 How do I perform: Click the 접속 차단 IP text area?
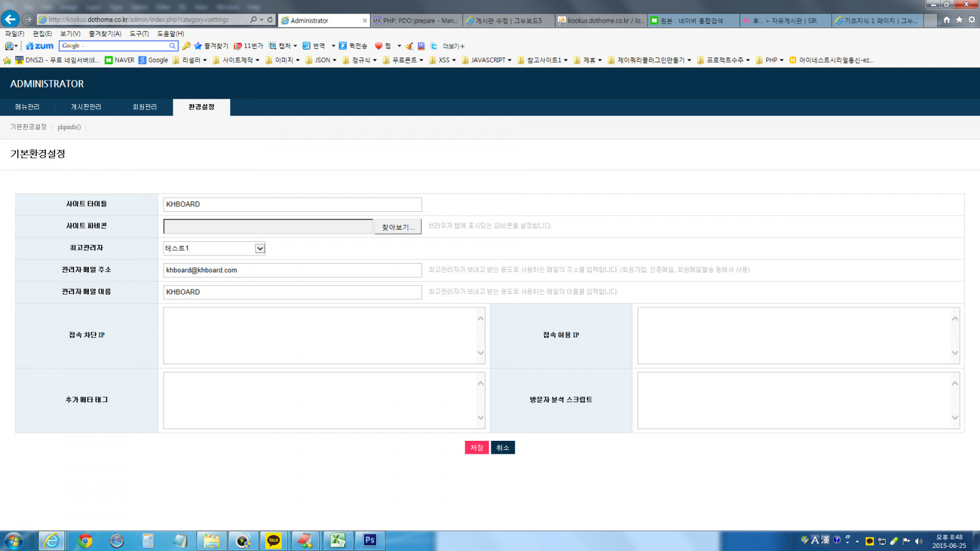tap(324, 335)
